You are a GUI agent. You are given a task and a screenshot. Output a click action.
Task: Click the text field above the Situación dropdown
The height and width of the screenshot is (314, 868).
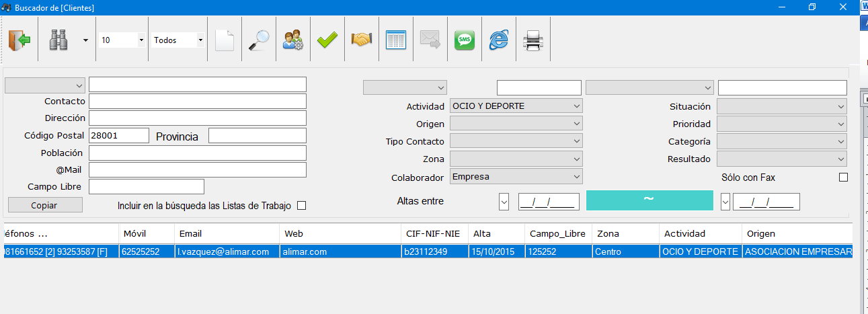[783, 87]
